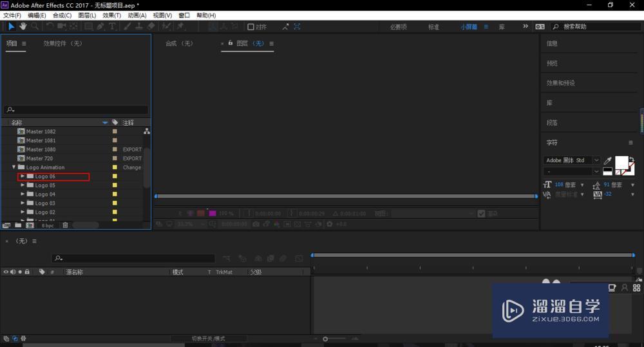Screen dimensions: 644x347
Task: Select the Rectangle shape tool
Action: tap(88, 26)
